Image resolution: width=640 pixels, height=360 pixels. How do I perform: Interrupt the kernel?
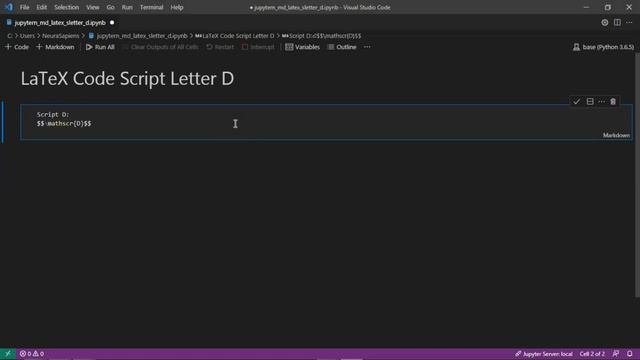258,47
